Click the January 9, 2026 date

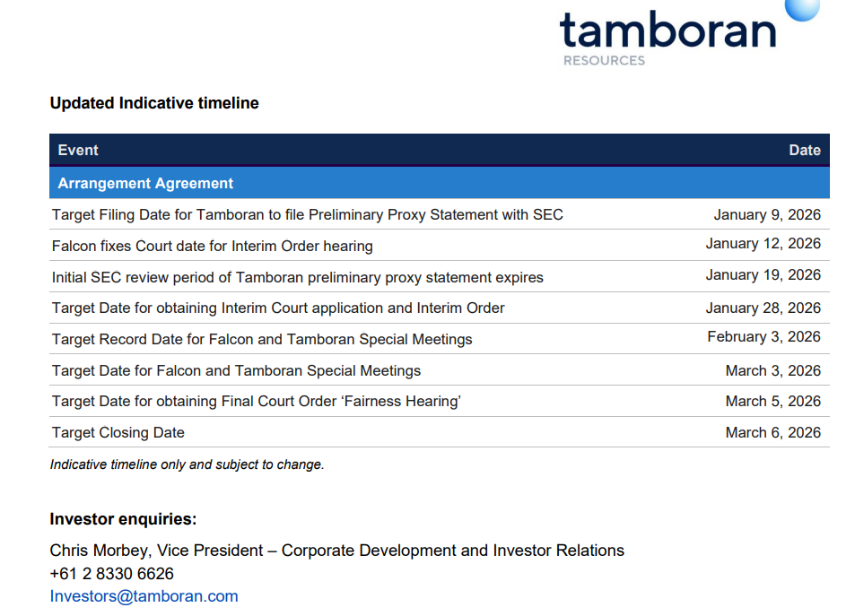point(767,215)
